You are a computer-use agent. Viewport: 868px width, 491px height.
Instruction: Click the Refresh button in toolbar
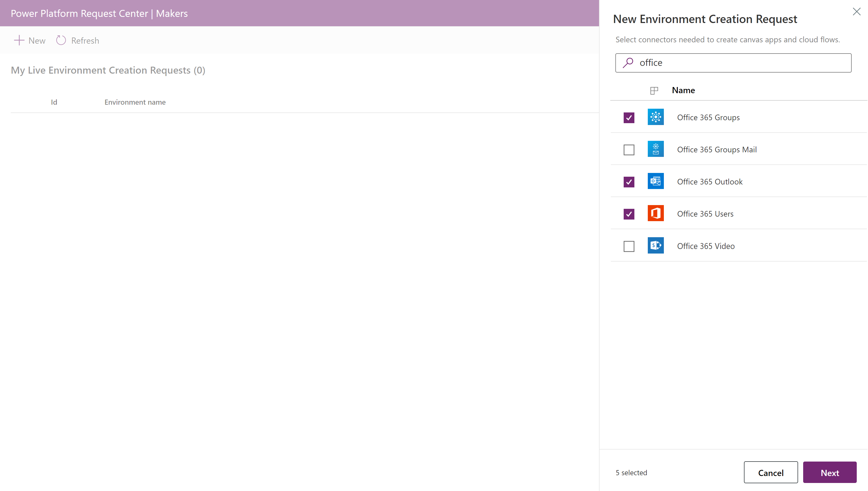(77, 40)
